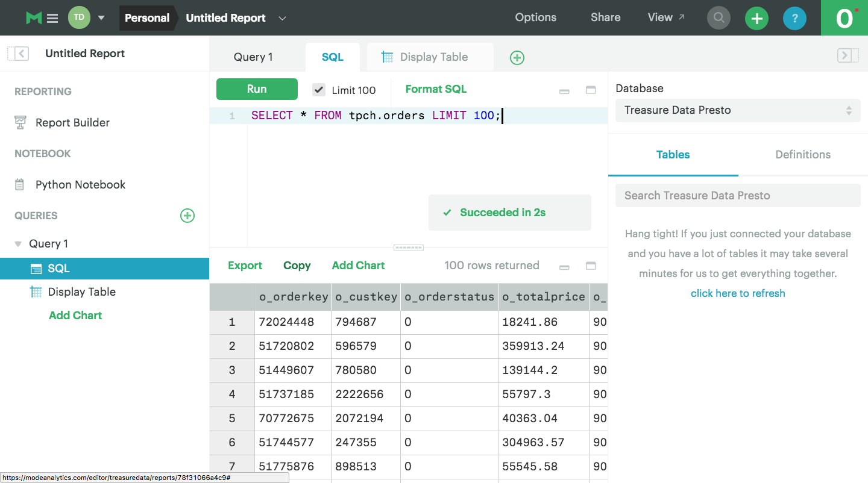Screen dimensions: 868x483
Task: Click the green notifications counter
Action: point(844,18)
